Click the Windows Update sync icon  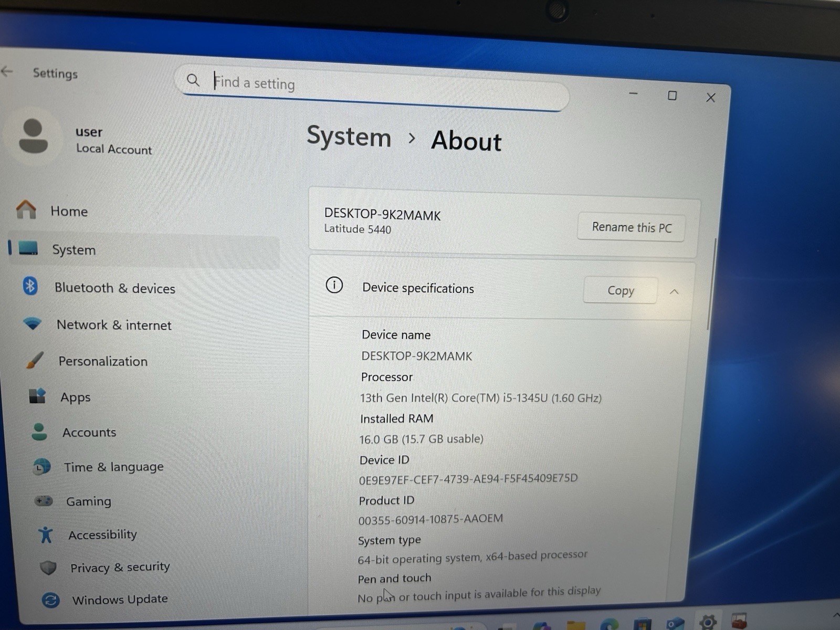[x=50, y=600]
